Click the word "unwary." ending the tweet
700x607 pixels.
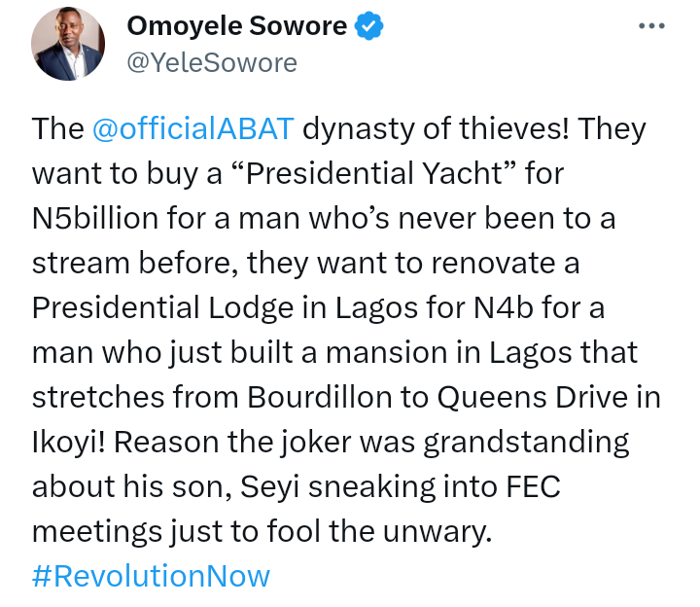point(437,532)
